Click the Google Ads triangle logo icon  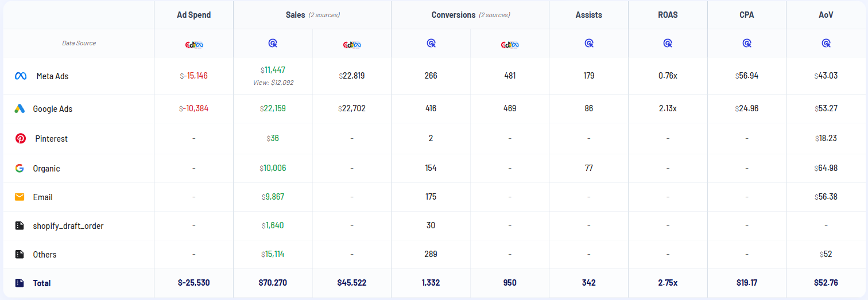pos(20,108)
